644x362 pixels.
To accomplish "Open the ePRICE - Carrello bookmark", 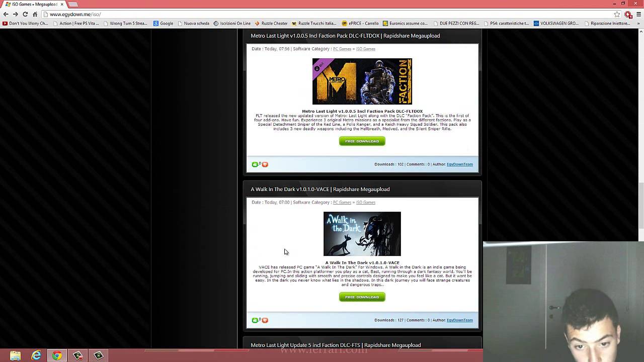I will tap(360, 23).
